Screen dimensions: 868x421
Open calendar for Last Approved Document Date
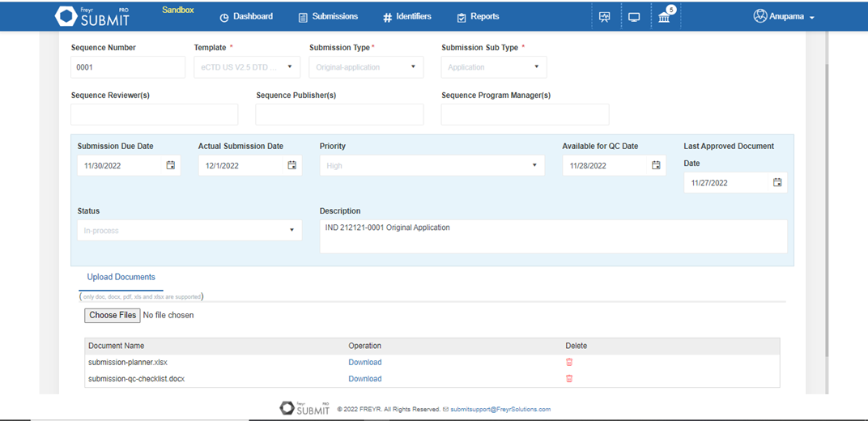coord(777,182)
